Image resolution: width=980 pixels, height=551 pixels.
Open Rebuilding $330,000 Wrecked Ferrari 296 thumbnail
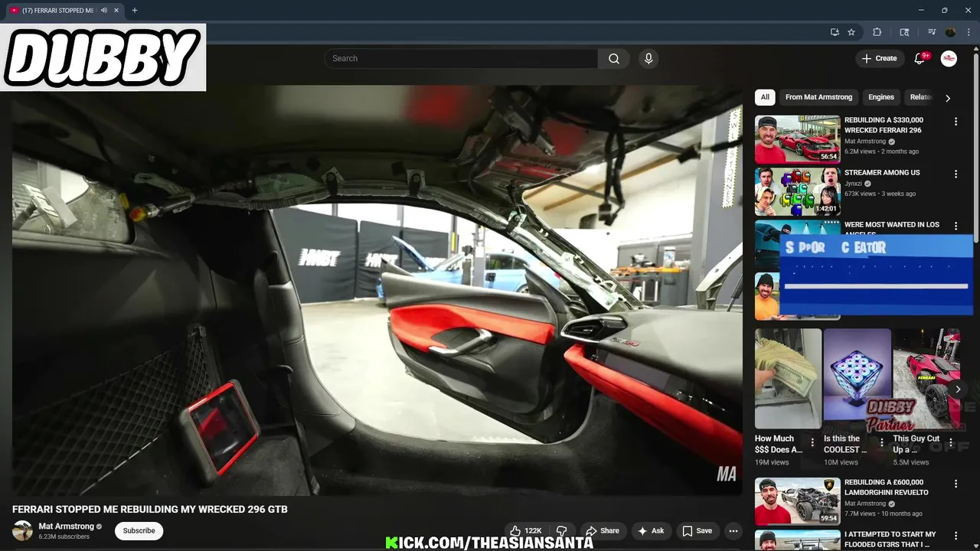[797, 139]
